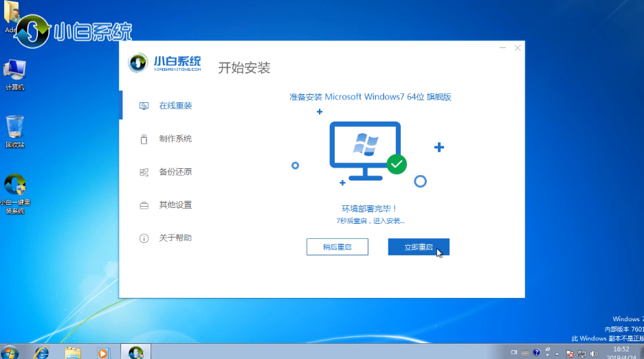Open the 备份还原 sidebar section

pyautogui.click(x=175, y=172)
